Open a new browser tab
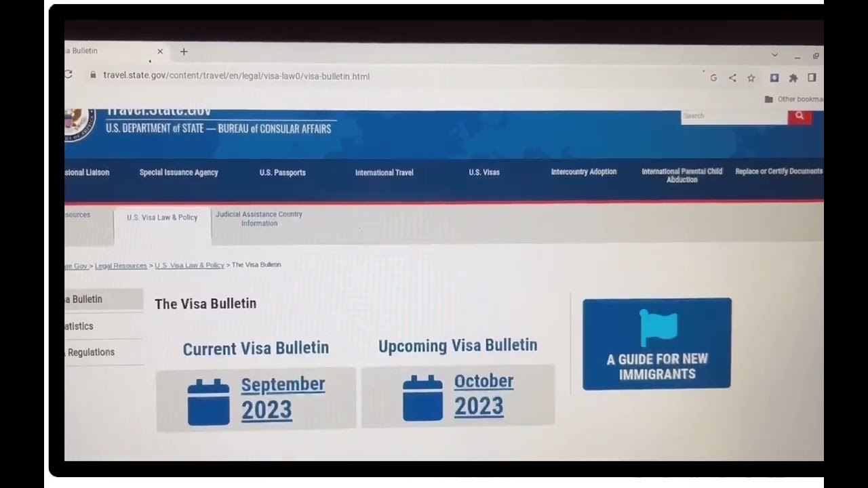The image size is (868, 488). 184,52
